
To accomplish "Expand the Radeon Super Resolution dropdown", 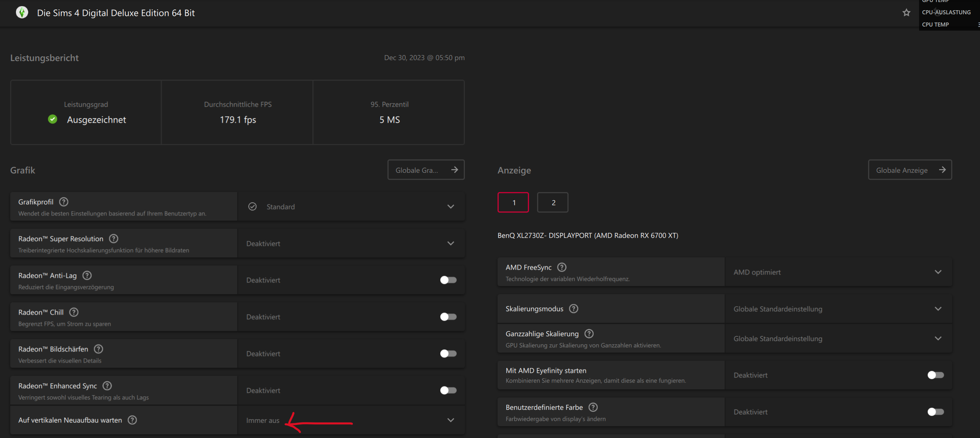I will 351,244.
